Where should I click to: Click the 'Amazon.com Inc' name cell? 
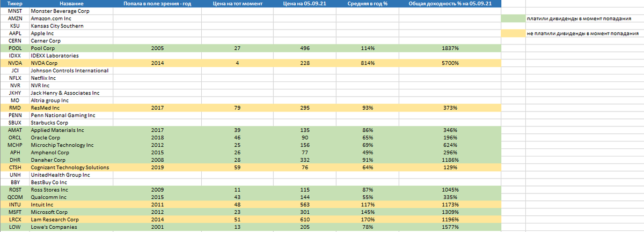(x=71, y=18)
